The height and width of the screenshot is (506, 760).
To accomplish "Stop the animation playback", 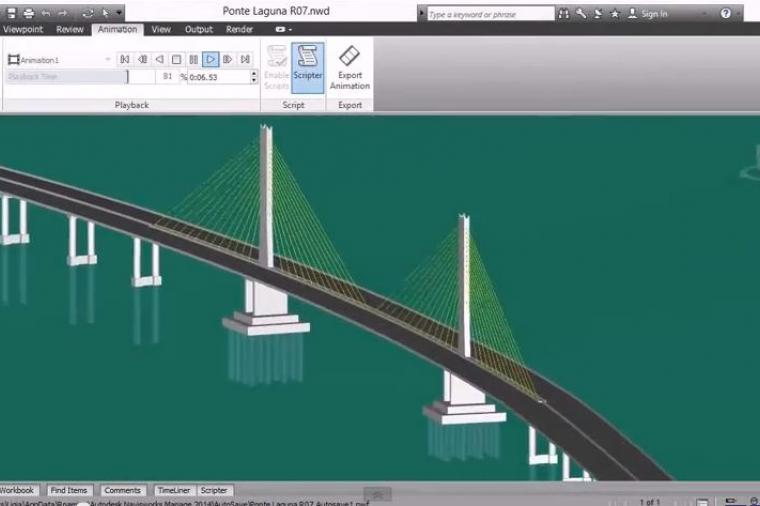I will point(176,60).
